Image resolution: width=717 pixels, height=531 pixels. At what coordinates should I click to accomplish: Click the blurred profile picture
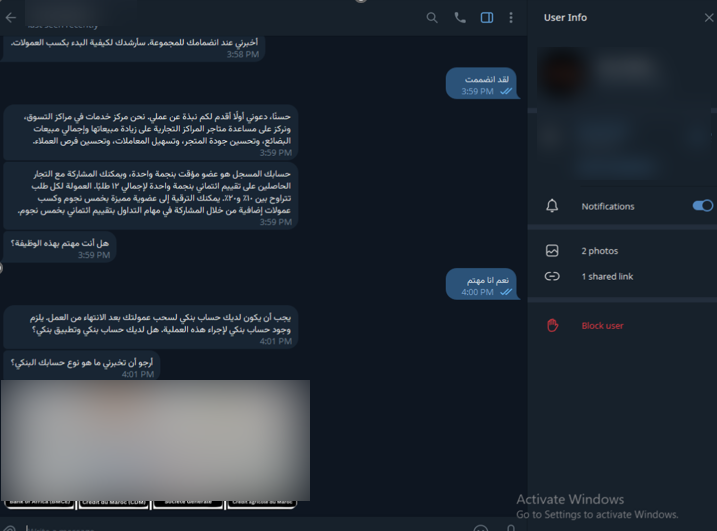563,73
